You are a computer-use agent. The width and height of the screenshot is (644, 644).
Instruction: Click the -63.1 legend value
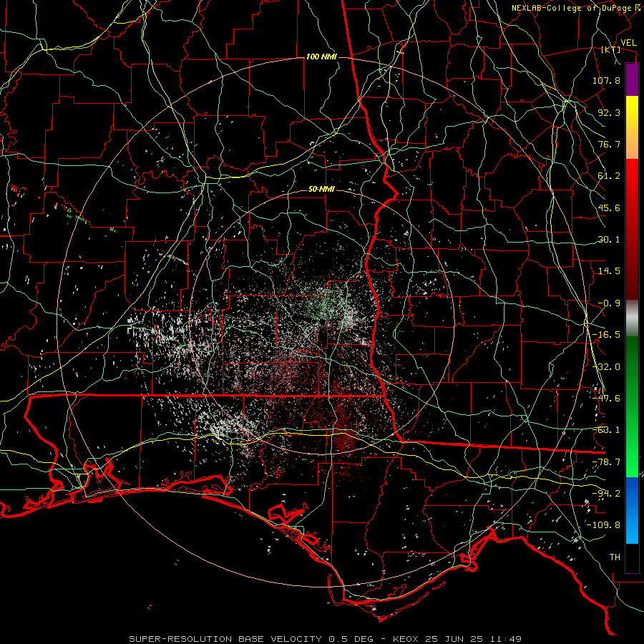(x=606, y=430)
